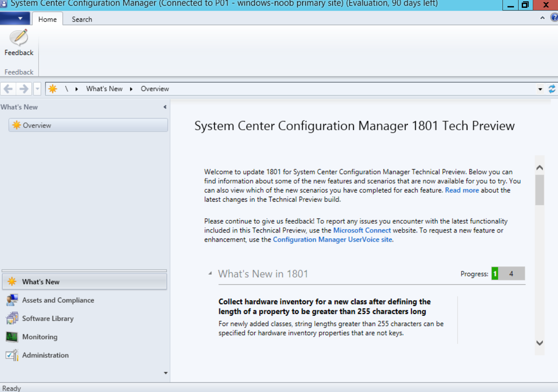Collapse the What's New in 1801 section
The image size is (558, 392).
click(210, 273)
